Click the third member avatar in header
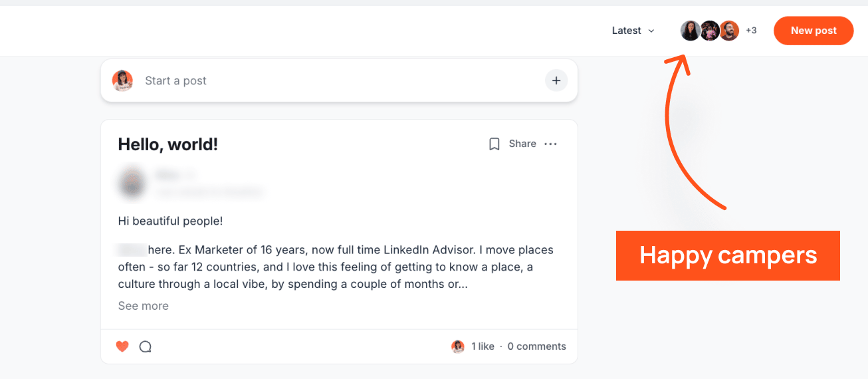This screenshot has width=868, height=379. coord(729,31)
